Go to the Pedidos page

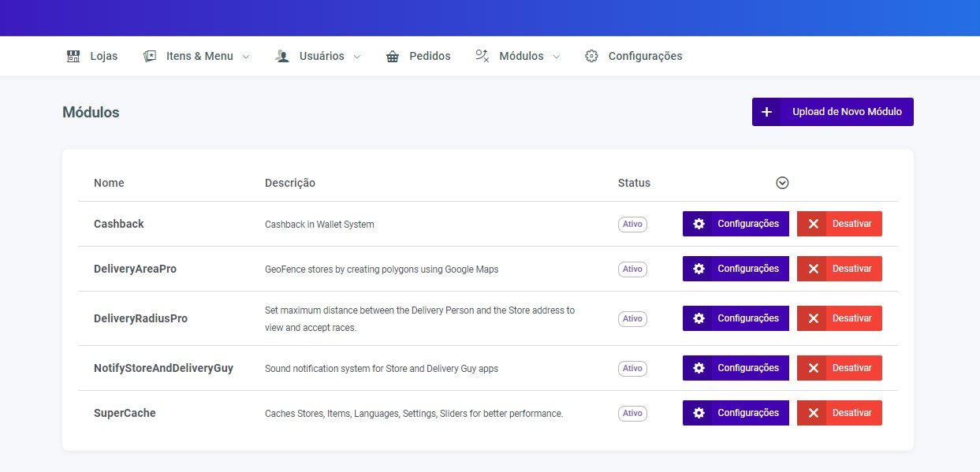(430, 56)
